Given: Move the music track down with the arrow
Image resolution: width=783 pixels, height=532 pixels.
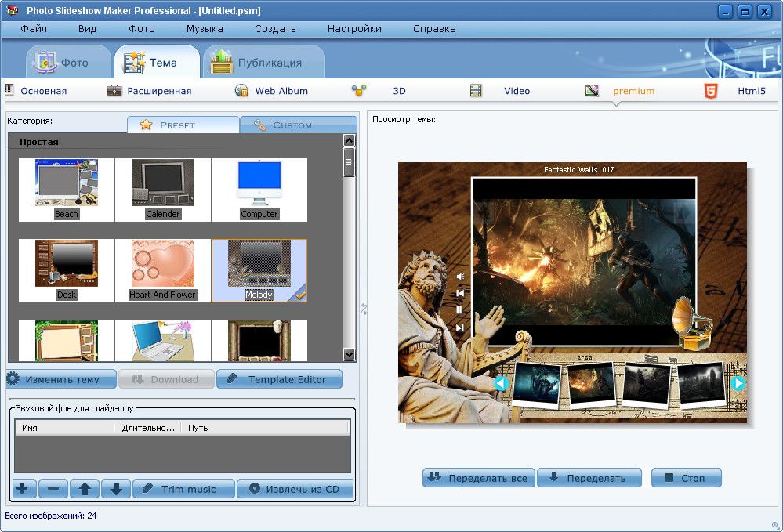Looking at the screenshot, I should [x=116, y=489].
